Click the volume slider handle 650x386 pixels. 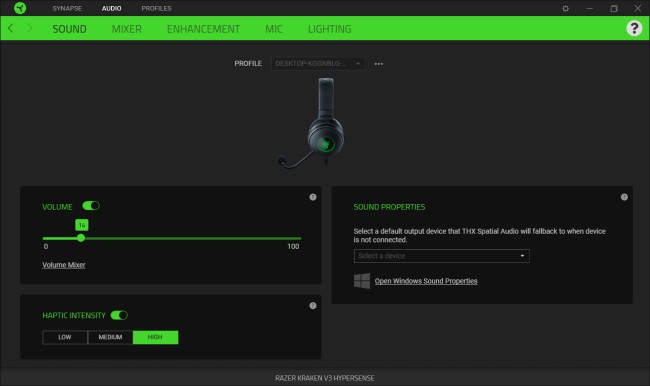click(x=81, y=238)
